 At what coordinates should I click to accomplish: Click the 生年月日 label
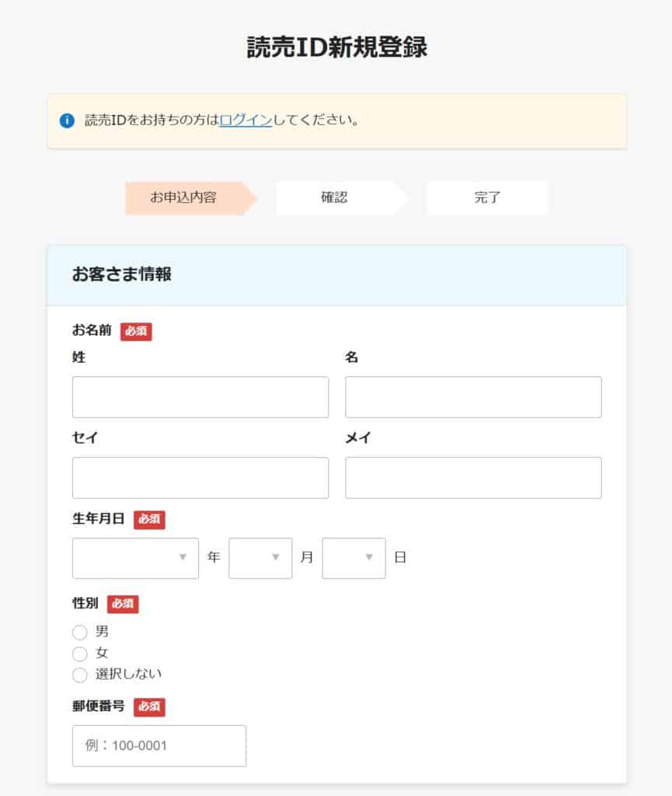click(x=99, y=518)
